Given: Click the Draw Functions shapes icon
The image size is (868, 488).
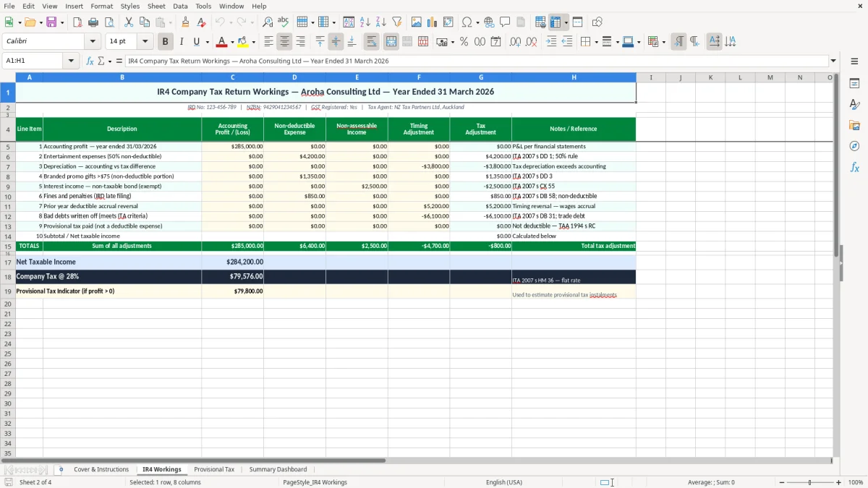Looking at the screenshot, I should click(x=597, y=22).
